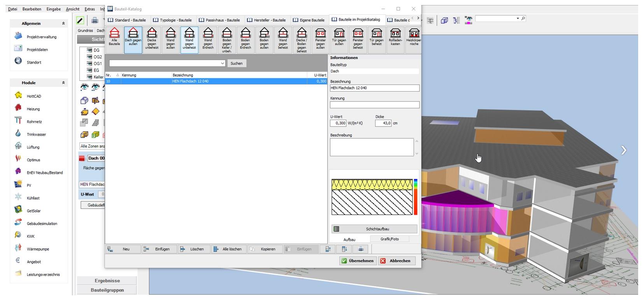The image size is (644, 300).
Task: Filter by 'Dach gegen außen' components
Action: click(133, 40)
